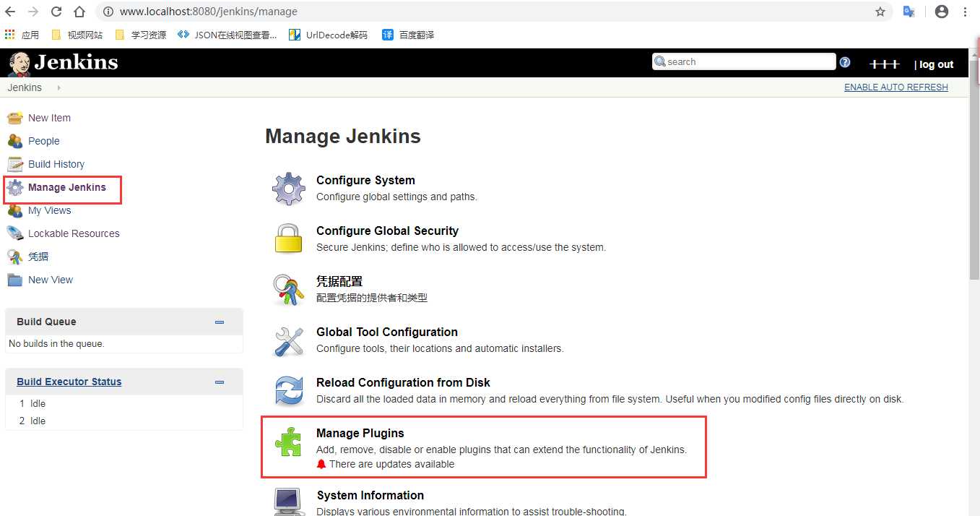Click 'There are updates available' notice

click(391, 464)
